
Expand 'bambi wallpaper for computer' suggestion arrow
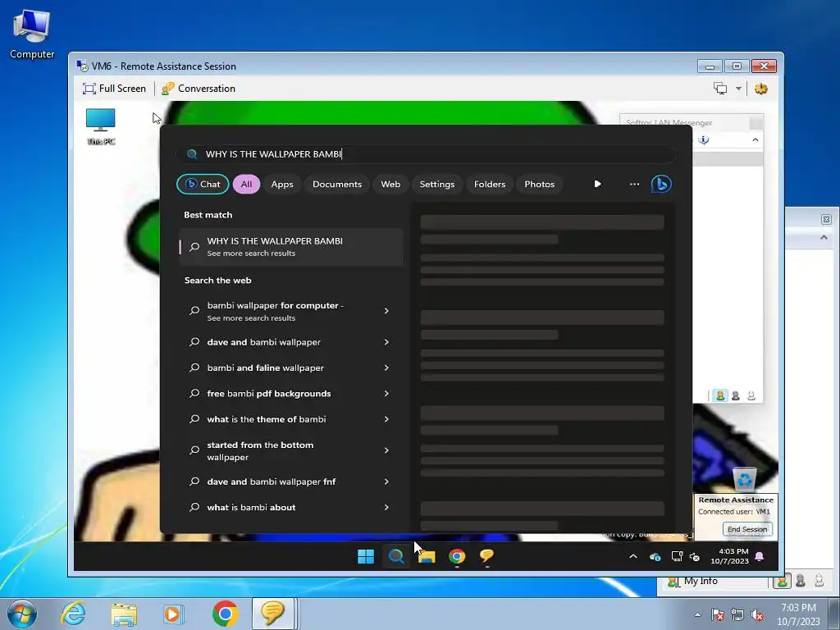pos(386,311)
